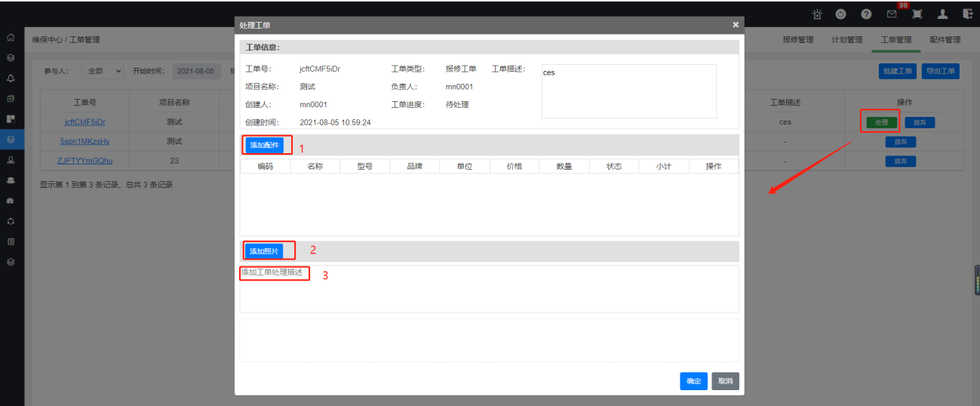This screenshot has height=406, width=980.
Task: Click 放弃 in the jcftCMF5iDr row
Action: pyautogui.click(x=919, y=121)
